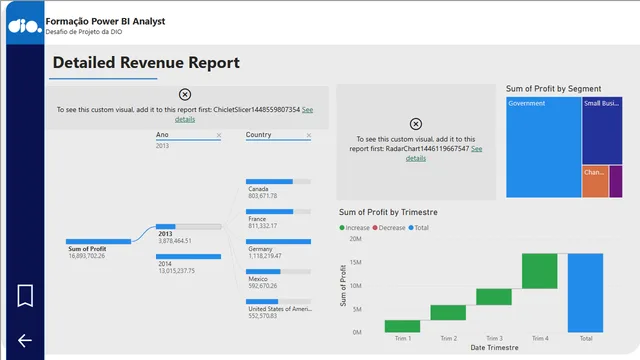Go back with the left arrow icon
This screenshot has height=360, width=640.
(x=25, y=340)
